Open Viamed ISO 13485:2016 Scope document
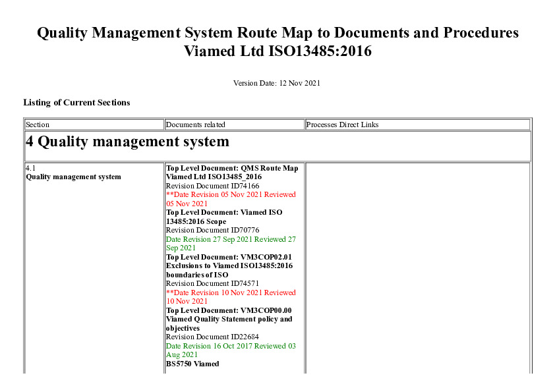The height and width of the screenshot is (392, 555). coord(224,217)
